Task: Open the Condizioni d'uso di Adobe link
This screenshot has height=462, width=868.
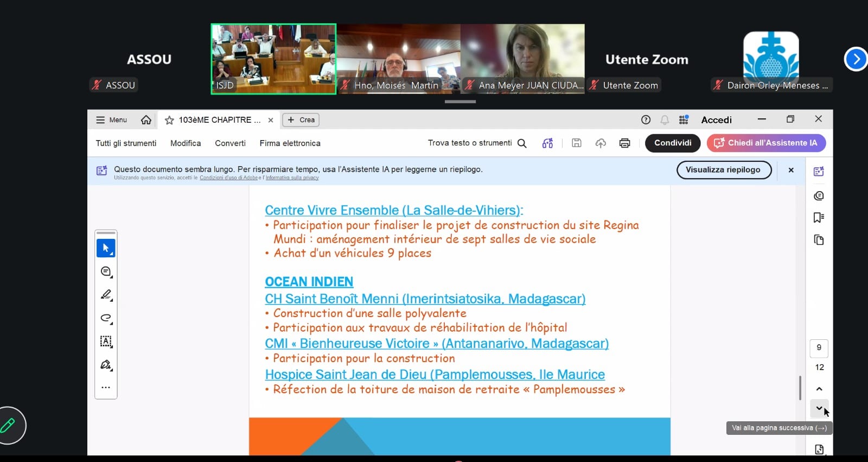Action: point(229,178)
